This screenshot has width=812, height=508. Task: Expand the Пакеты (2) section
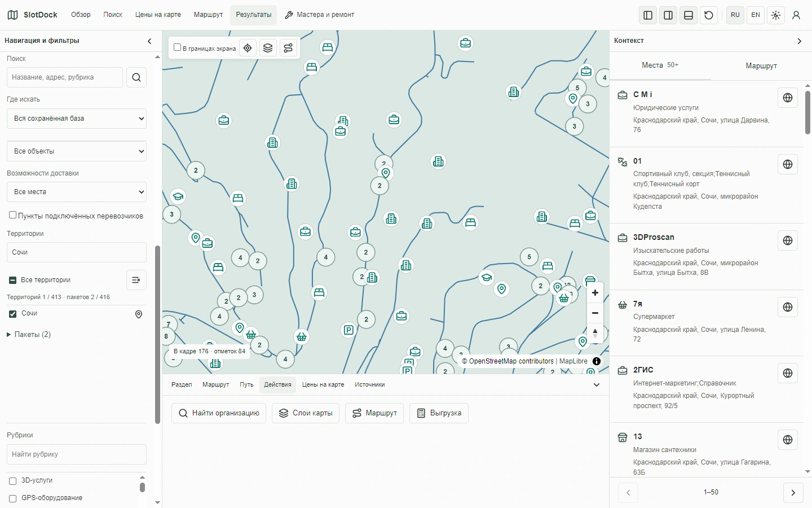click(x=29, y=335)
